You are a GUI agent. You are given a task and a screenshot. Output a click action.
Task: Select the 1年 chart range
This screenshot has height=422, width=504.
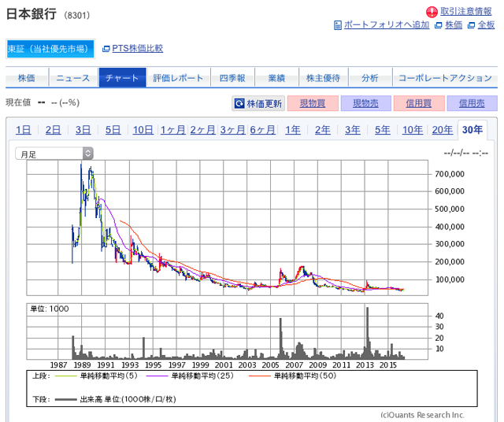point(293,130)
